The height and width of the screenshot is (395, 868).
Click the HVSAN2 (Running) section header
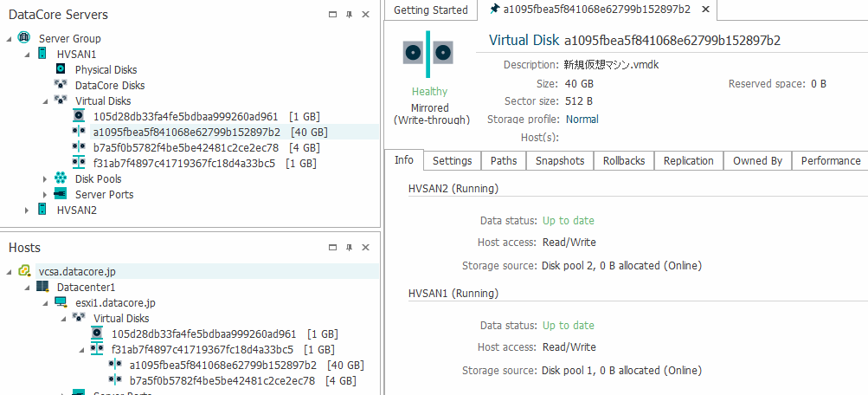[453, 188]
